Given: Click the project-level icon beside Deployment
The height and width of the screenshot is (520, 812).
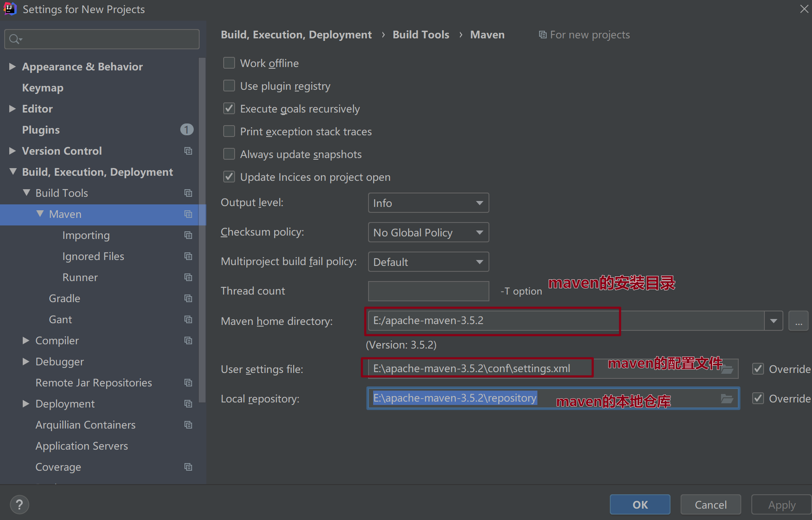Looking at the screenshot, I should coord(188,404).
